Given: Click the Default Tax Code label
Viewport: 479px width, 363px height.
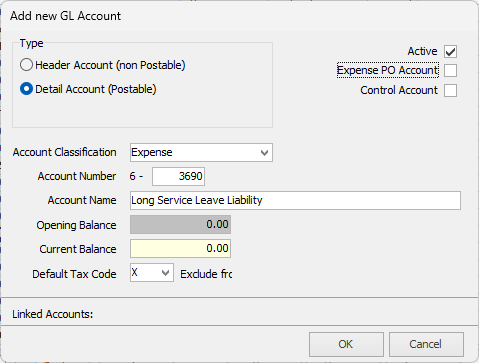Looking at the screenshot, I should click(x=74, y=274).
